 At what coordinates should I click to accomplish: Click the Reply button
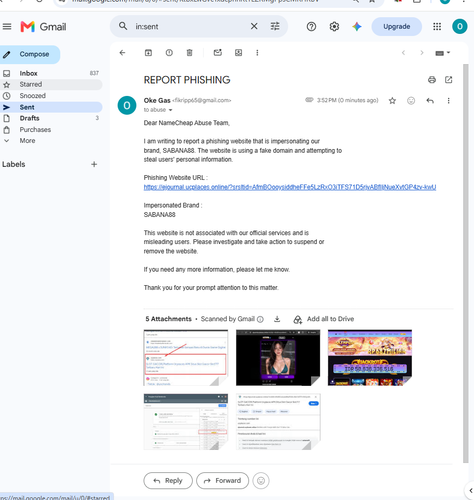click(168, 481)
